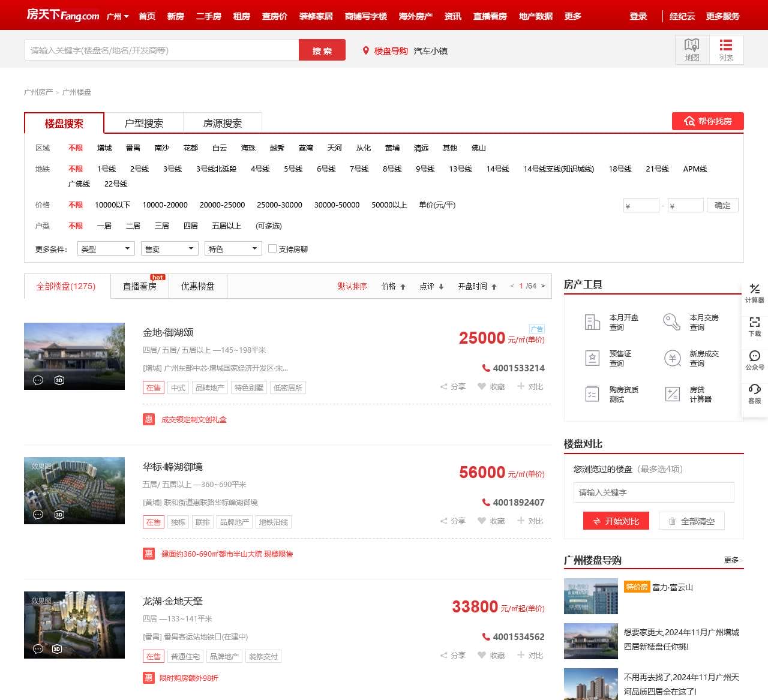
Task: Click the 登录 link
Action: tap(638, 16)
